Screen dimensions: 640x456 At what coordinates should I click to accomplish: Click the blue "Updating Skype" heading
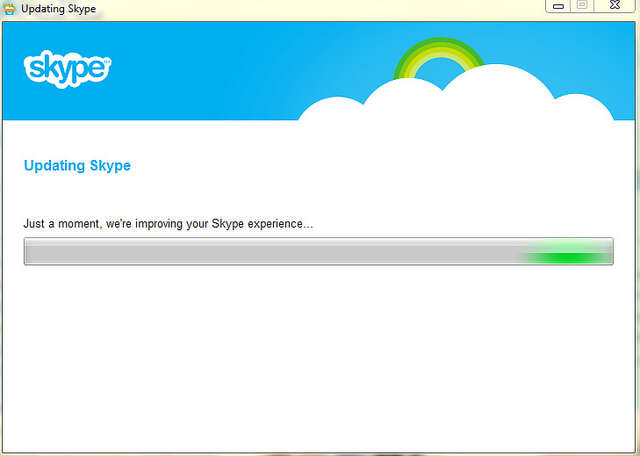point(77,166)
